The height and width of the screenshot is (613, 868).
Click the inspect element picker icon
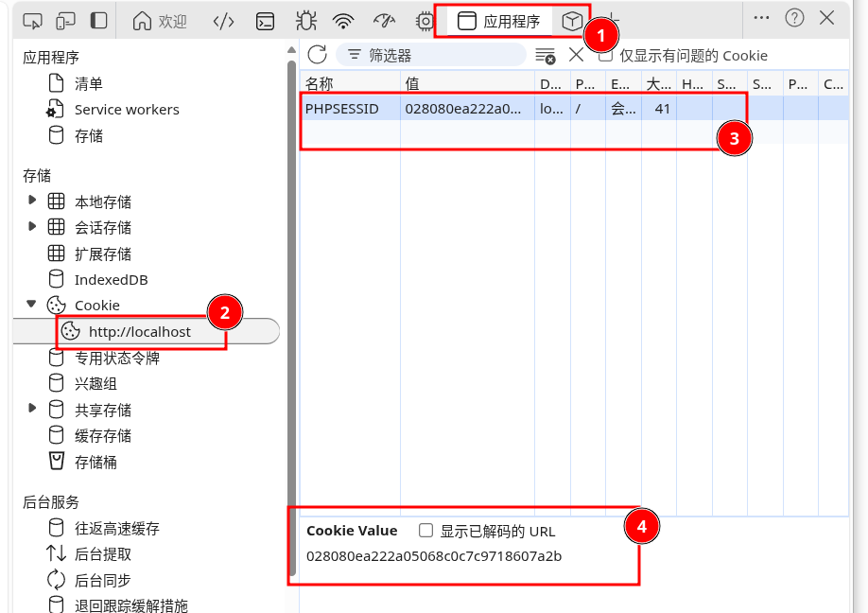pos(32,21)
